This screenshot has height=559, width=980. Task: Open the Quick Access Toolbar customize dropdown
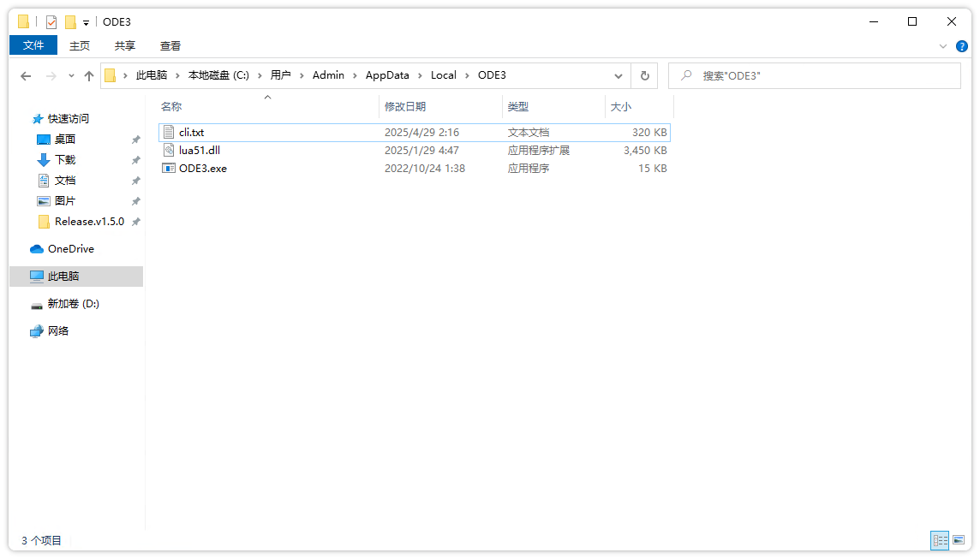click(85, 21)
